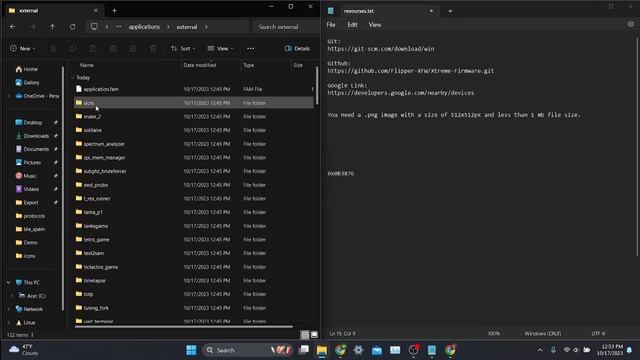Open Notepad settings gear

click(x=631, y=24)
